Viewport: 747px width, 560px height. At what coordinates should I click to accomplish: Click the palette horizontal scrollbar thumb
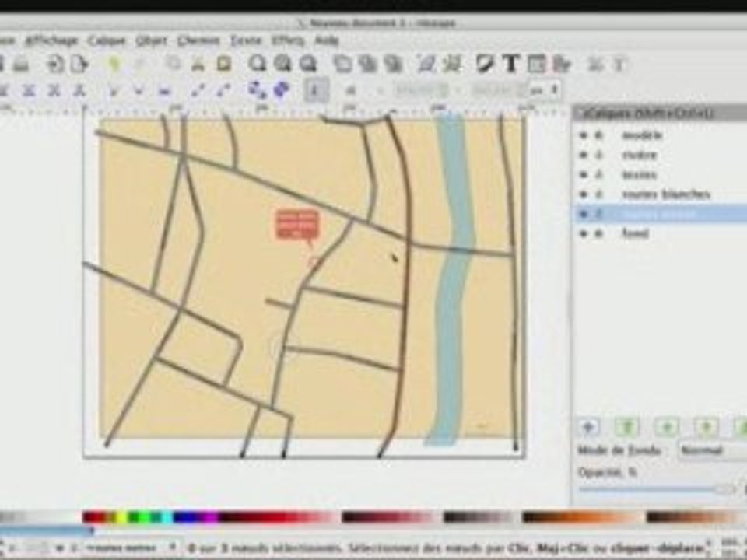46,530
